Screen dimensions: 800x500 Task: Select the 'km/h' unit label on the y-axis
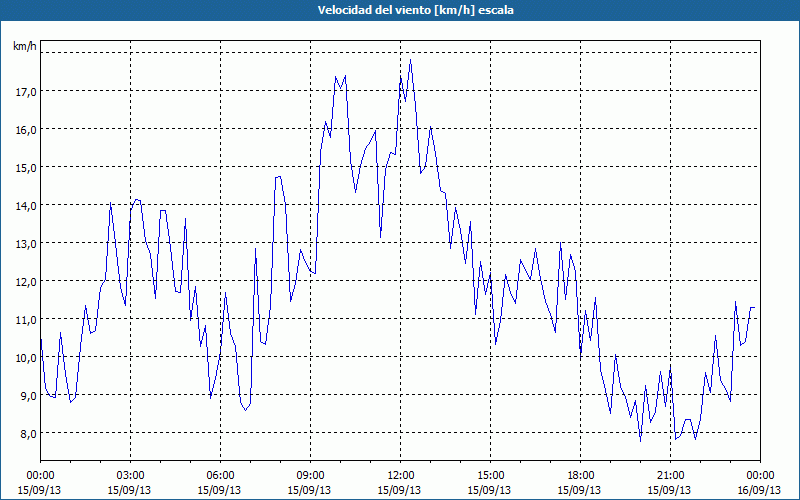click(x=25, y=46)
